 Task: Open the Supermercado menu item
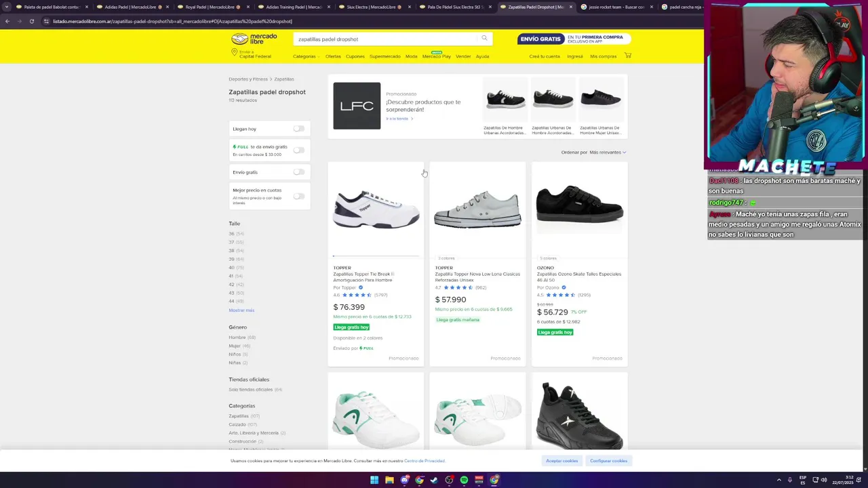385,56
